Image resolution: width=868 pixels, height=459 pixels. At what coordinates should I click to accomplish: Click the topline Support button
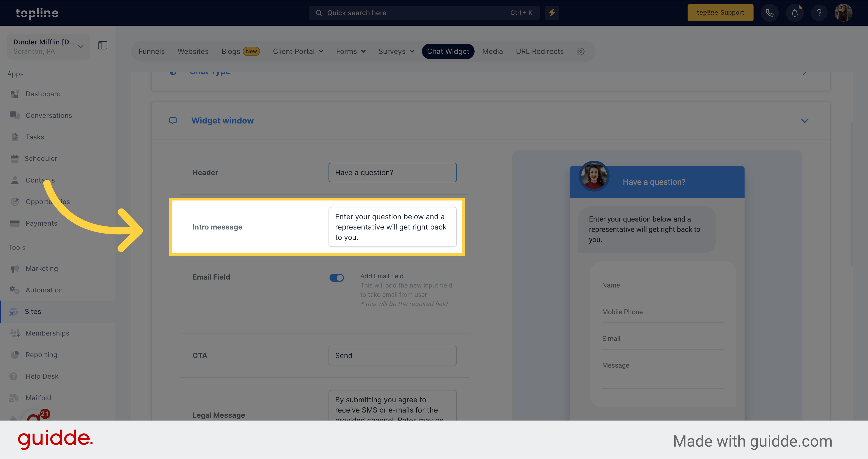click(719, 12)
